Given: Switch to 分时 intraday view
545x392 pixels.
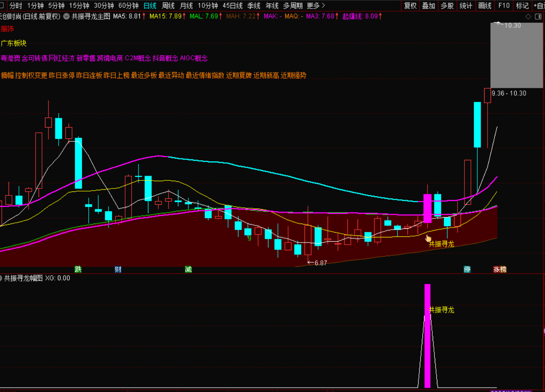Looking at the screenshot, I should pyautogui.click(x=16, y=6).
